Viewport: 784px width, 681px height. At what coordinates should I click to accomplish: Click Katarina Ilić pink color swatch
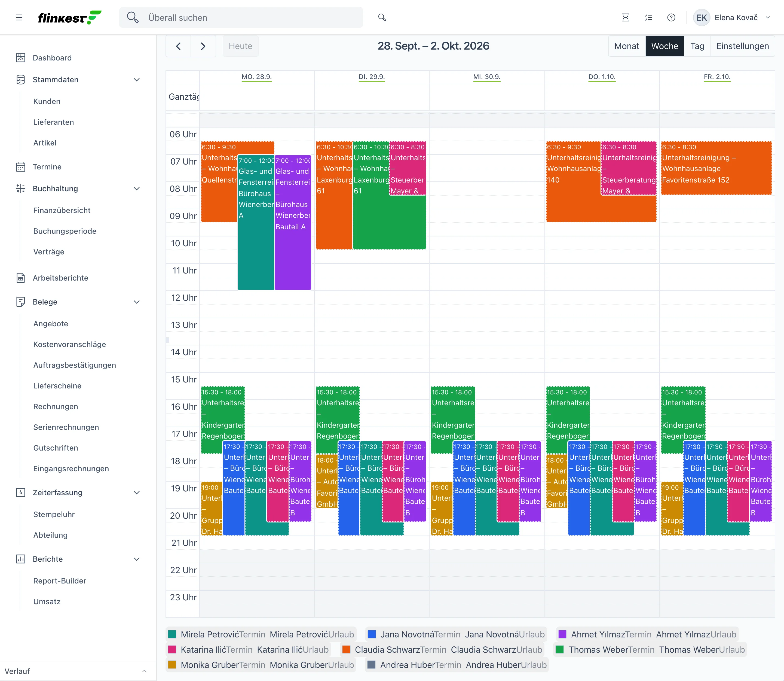coord(172,650)
